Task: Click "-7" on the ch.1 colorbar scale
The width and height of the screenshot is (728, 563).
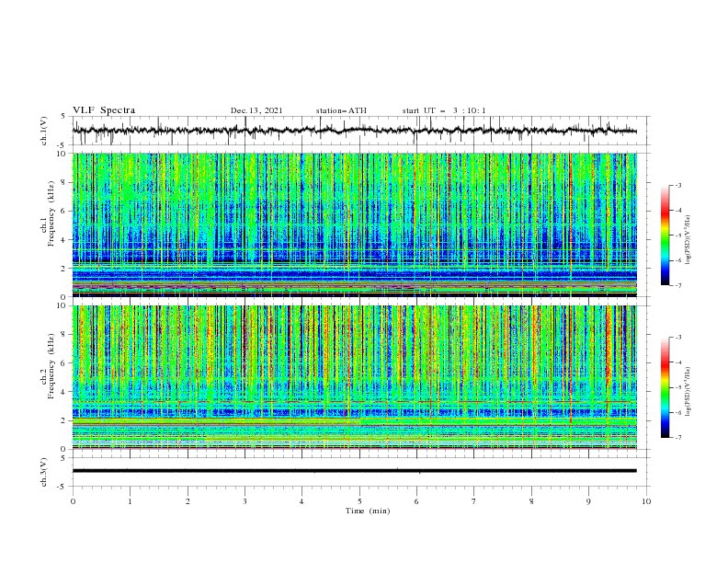Action: (677, 285)
